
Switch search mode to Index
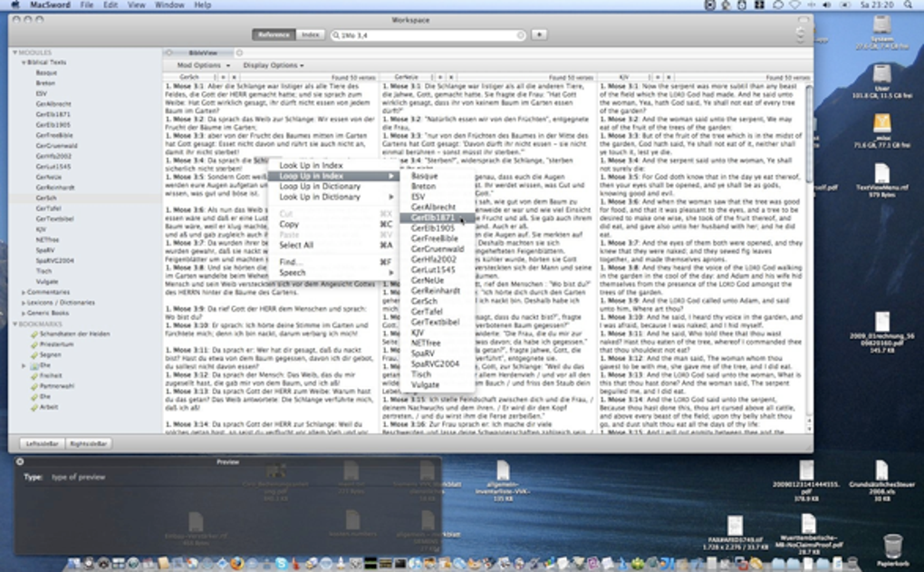point(311,34)
